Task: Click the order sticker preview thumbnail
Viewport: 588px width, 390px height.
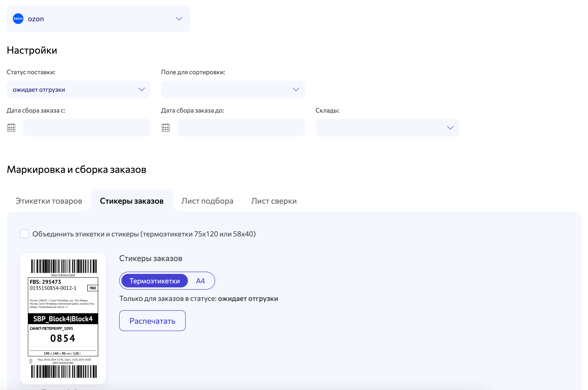Action: click(x=63, y=318)
